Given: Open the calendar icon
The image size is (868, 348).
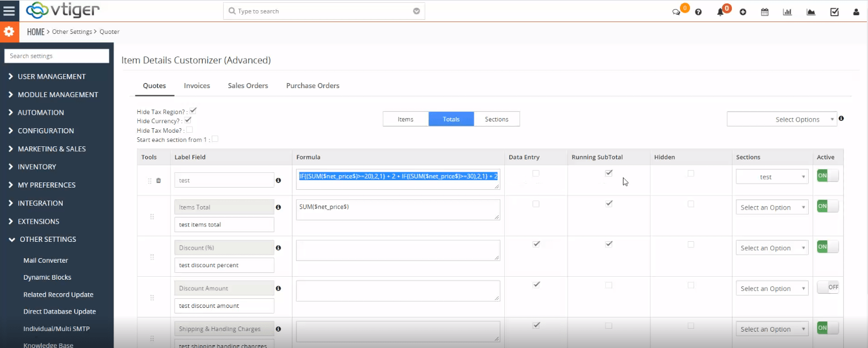Looking at the screenshot, I should coord(765,11).
